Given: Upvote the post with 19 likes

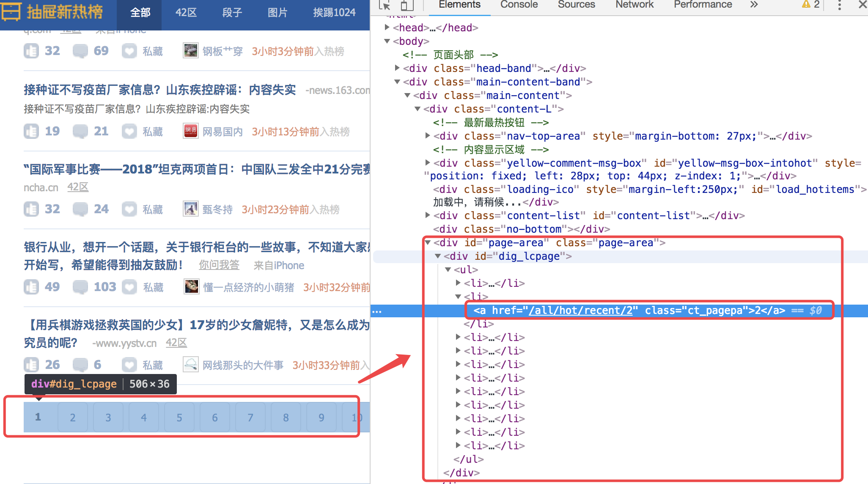Looking at the screenshot, I should click(x=31, y=131).
